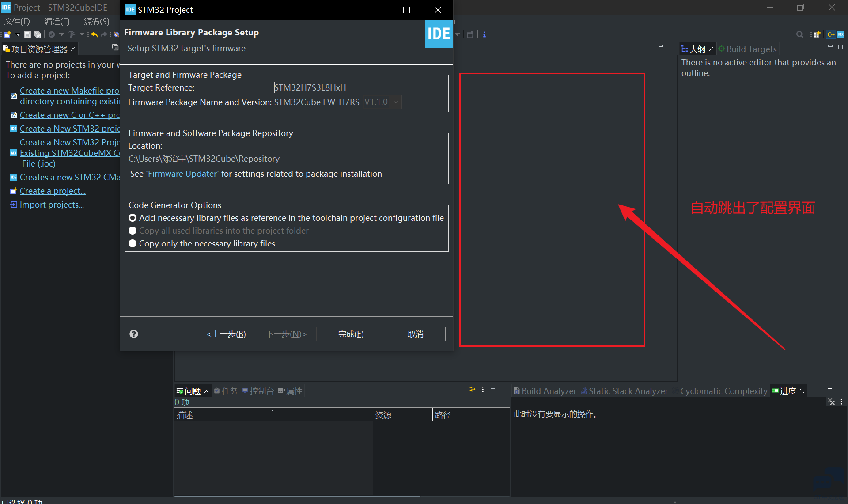
Task: Maximize the editor area
Action: tap(671, 46)
